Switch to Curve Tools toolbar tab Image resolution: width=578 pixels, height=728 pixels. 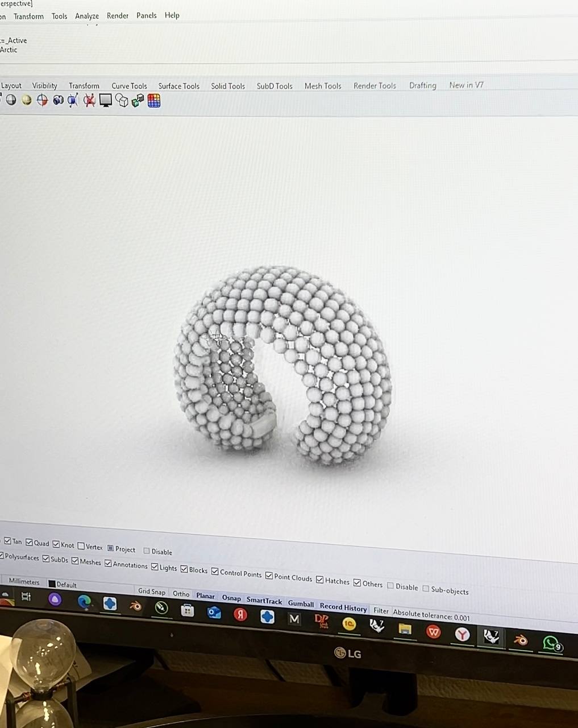(129, 86)
